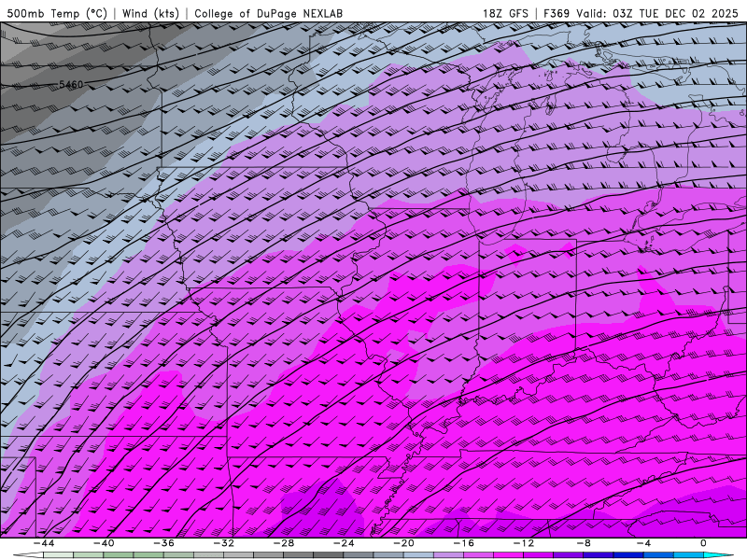Click the -4 color scale label
This screenshot has width=747, height=560.
(x=643, y=543)
